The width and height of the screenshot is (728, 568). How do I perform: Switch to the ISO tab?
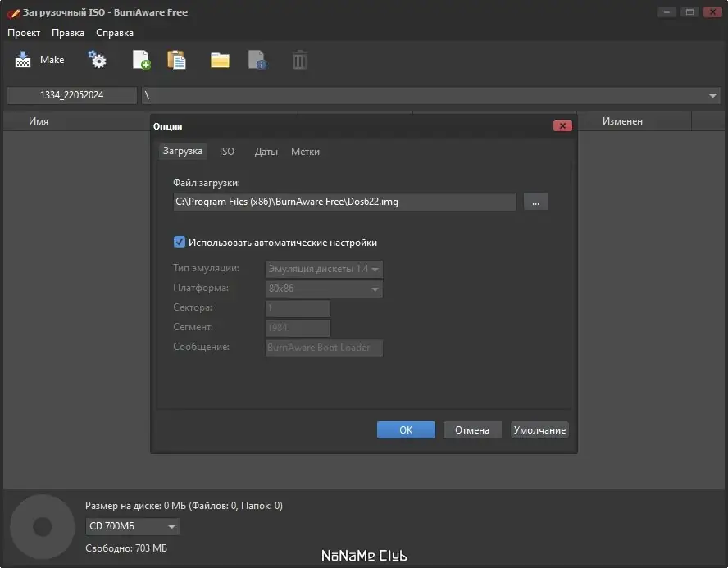[x=226, y=152]
